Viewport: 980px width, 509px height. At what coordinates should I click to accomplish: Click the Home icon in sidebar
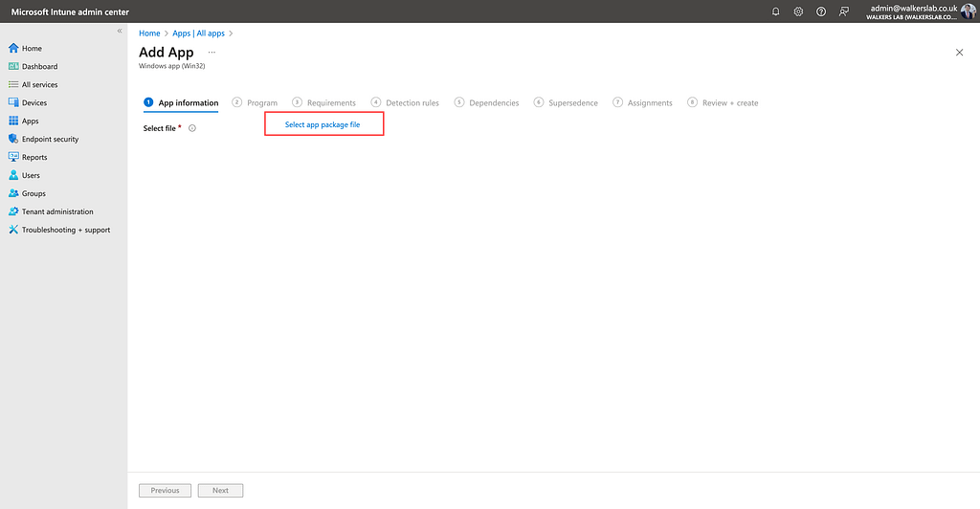tap(13, 49)
